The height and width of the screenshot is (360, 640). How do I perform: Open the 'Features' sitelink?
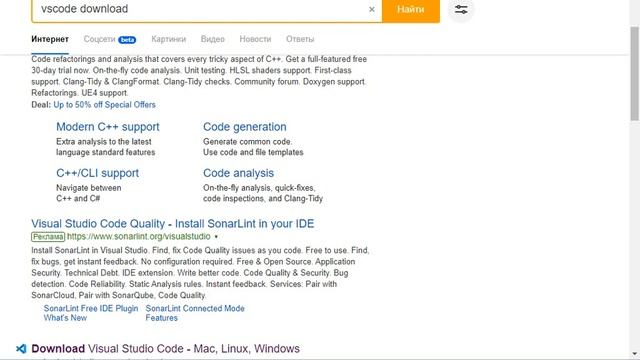(x=162, y=318)
